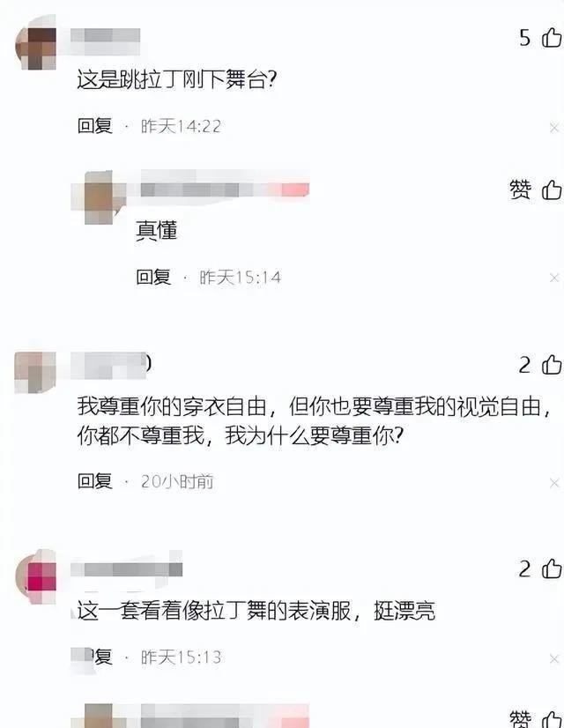This screenshot has width=564, height=728.
Task: Open avatar of the '视觉自由' commenter
Action: coord(36,372)
